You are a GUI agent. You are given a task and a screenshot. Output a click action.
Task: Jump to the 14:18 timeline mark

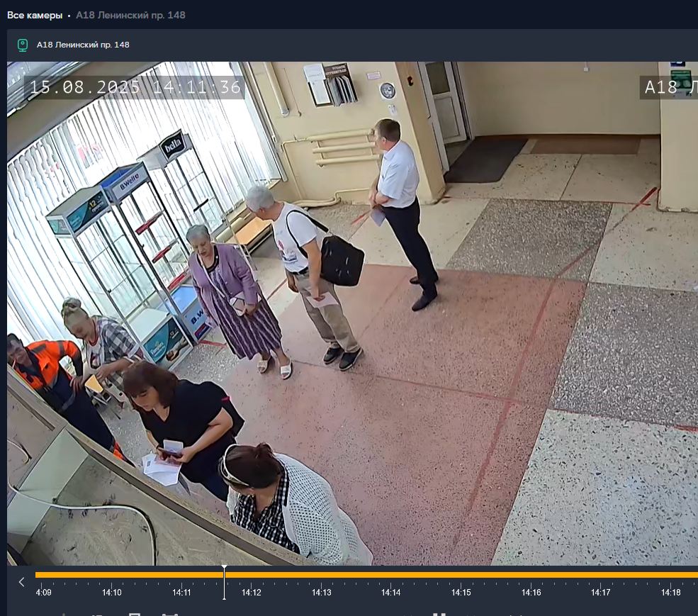[671, 593]
